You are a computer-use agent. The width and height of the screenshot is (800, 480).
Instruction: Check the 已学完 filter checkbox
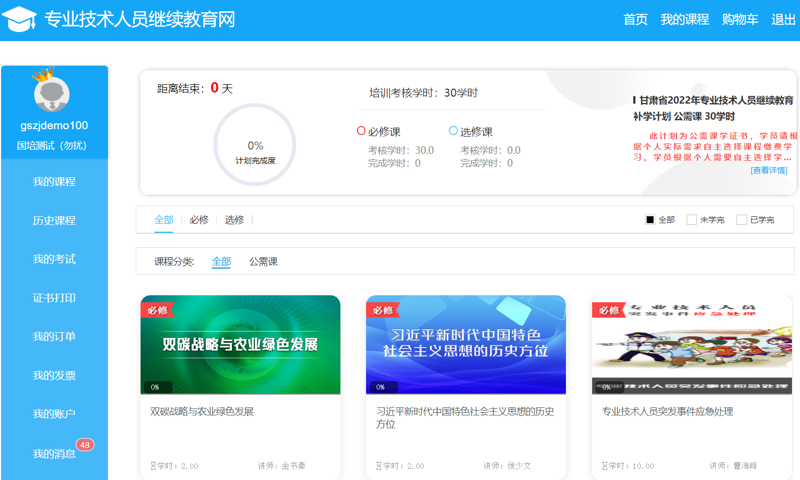[x=741, y=220]
